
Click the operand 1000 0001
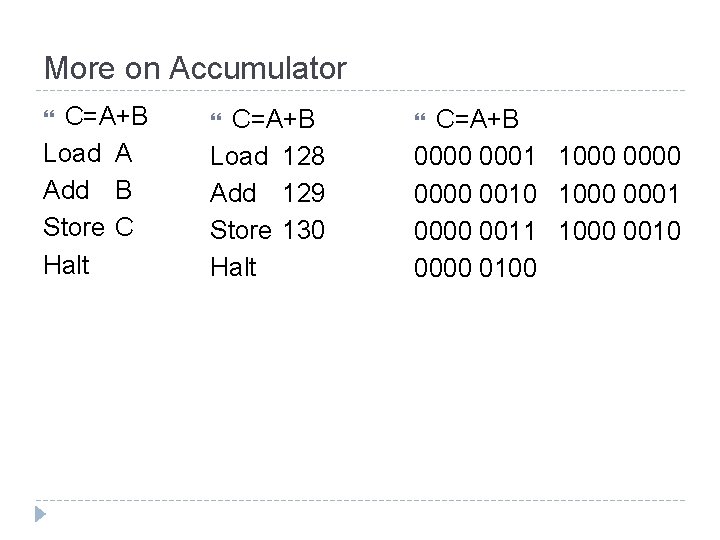619,193
